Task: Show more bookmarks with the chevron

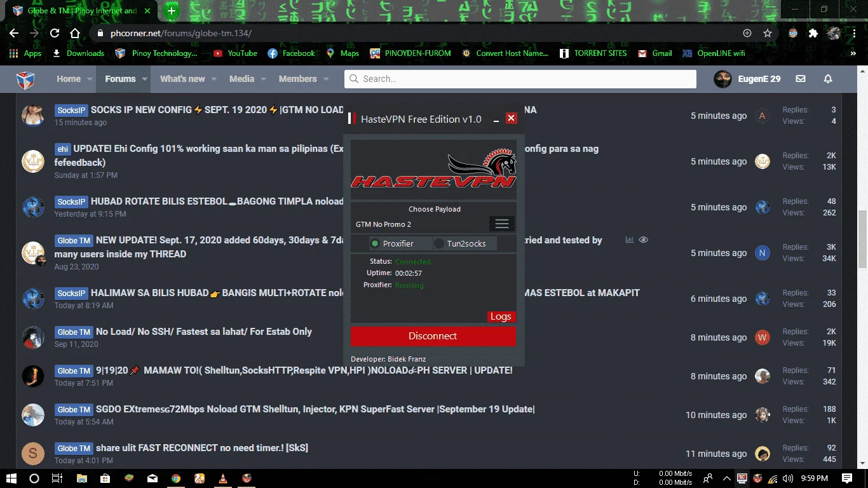Action: pos(853,53)
